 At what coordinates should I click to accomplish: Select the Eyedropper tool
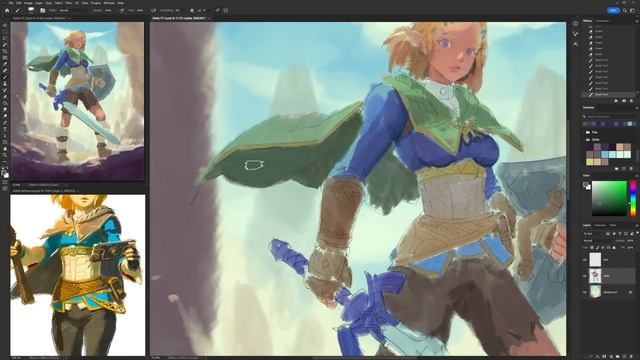point(5,64)
